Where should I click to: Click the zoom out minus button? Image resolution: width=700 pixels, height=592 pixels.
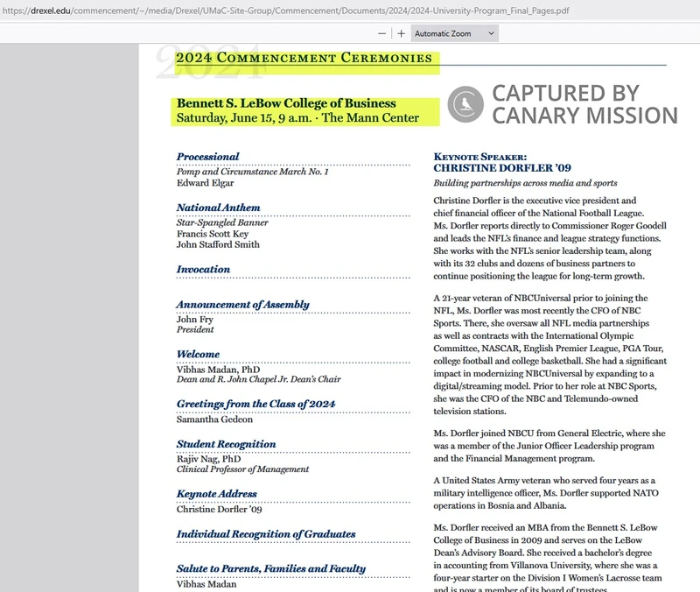coord(381,33)
